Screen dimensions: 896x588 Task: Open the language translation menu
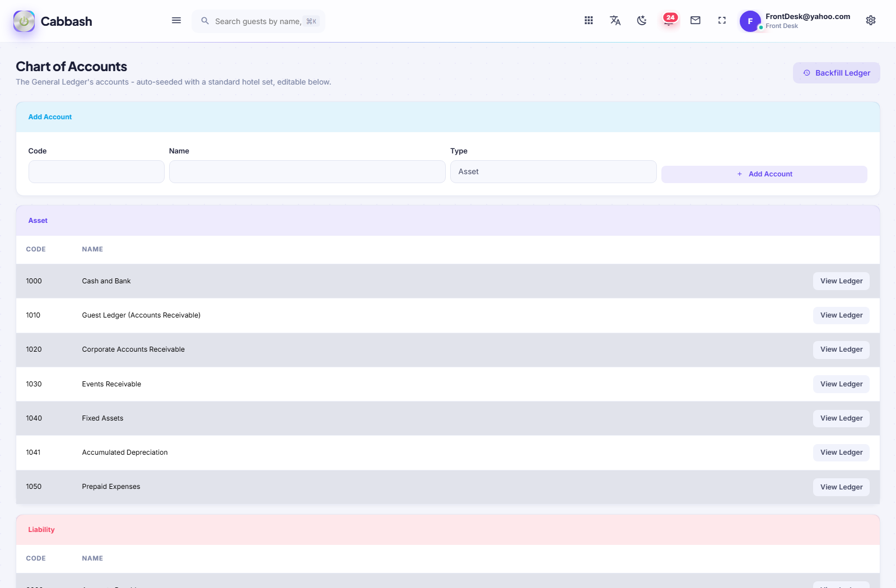click(x=615, y=21)
